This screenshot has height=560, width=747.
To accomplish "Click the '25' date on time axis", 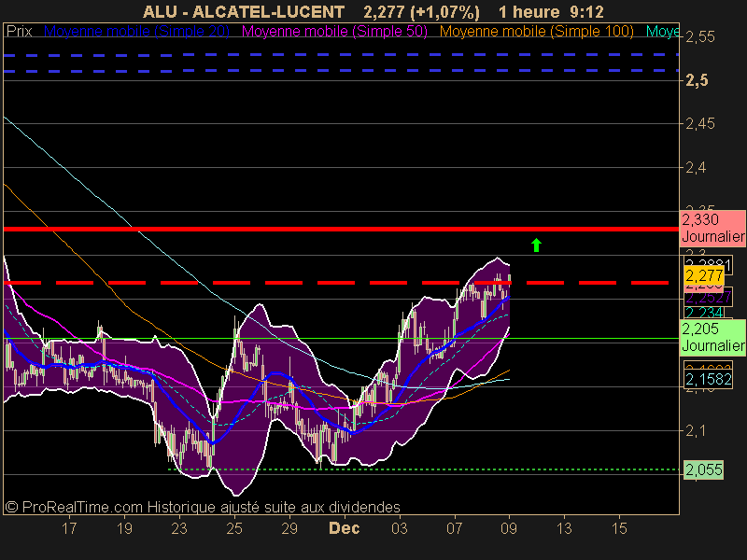I will pos(234,528).
